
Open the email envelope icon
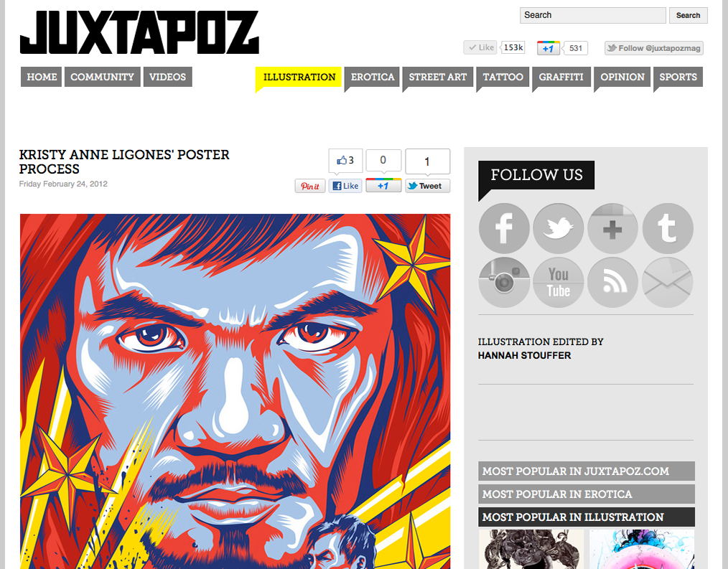click(x=667, y=282)
